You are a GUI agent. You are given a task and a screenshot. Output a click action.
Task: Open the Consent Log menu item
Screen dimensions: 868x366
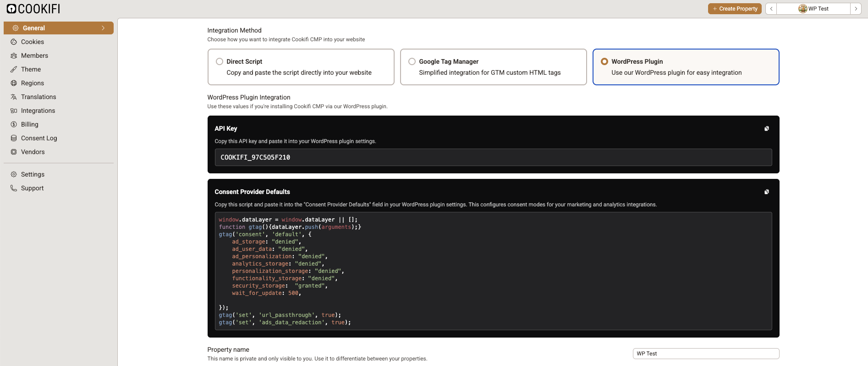[x=59, y=138]
